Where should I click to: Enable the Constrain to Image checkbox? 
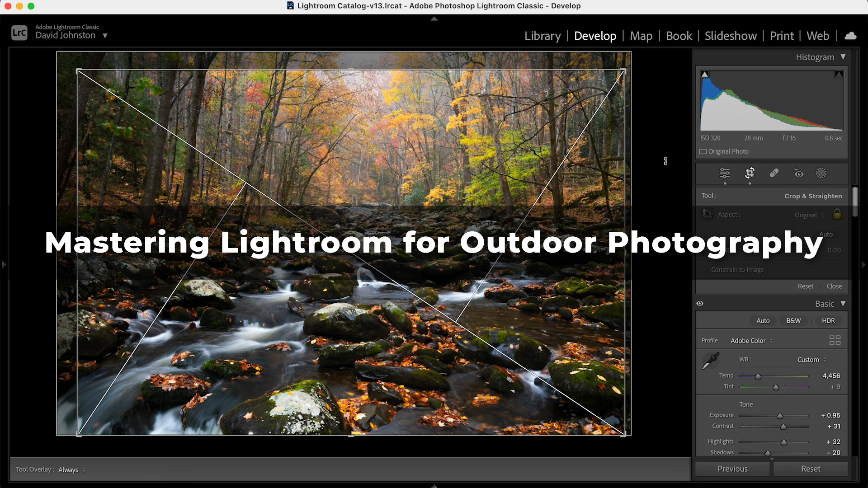pyautogui.click(x=705, y=269)
